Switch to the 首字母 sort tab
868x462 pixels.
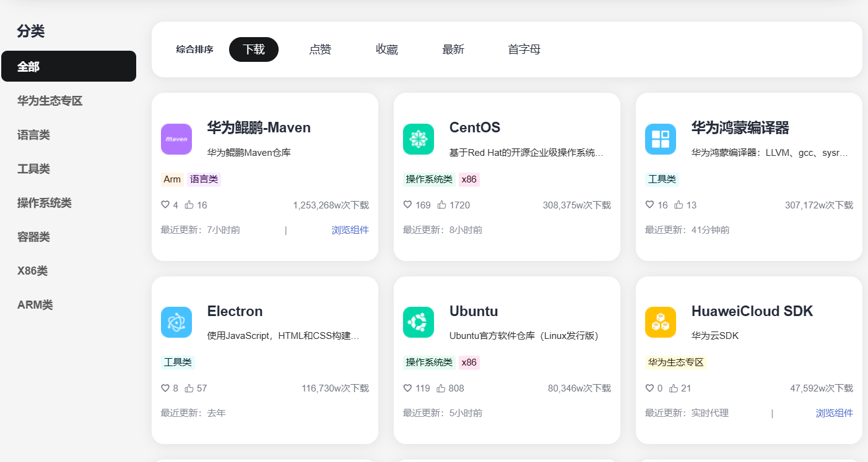click(x=523, y=49)
